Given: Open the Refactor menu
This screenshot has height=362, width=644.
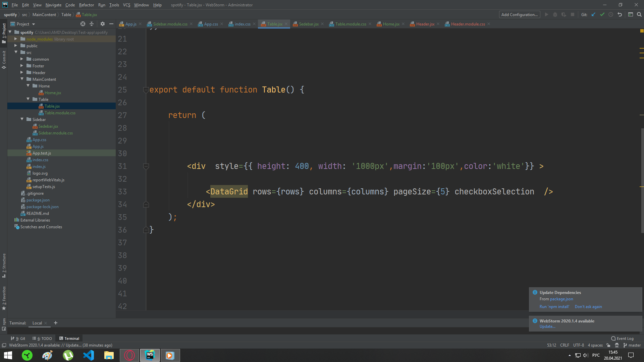Looking at the screenshot, I should (86, 5).
